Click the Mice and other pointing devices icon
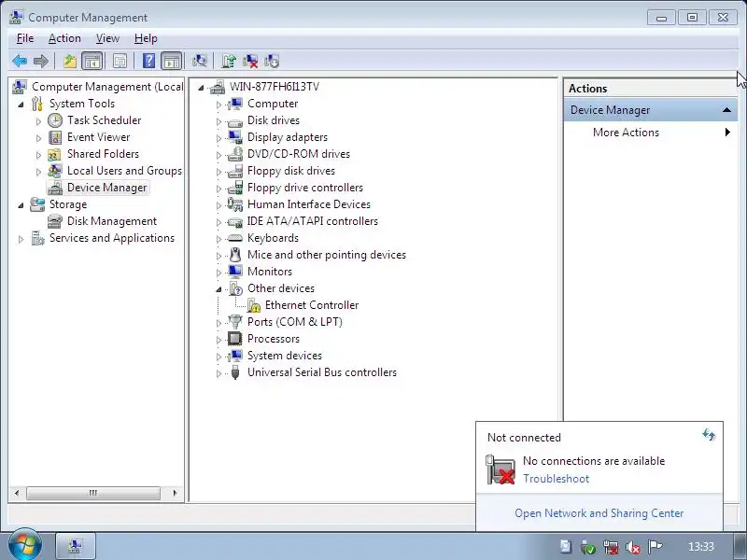 [x=235, y=254]
